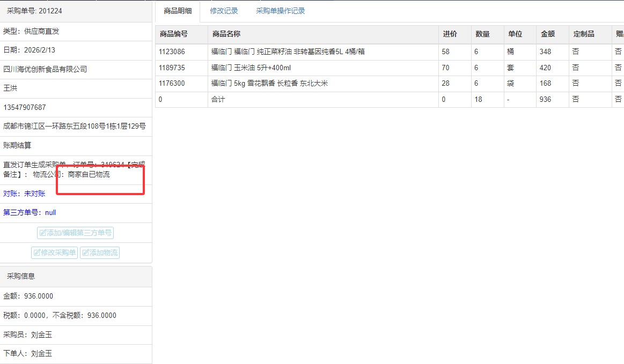Select product code 1123086 in the table
This screenshot has width=624, height=364.
172,52
